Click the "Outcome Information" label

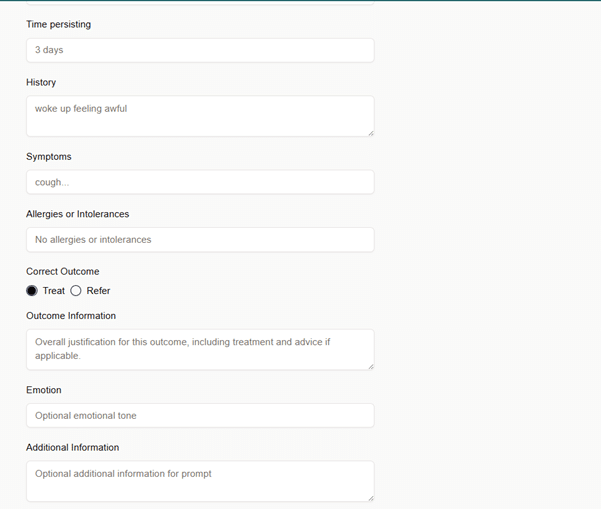point(71,316)
